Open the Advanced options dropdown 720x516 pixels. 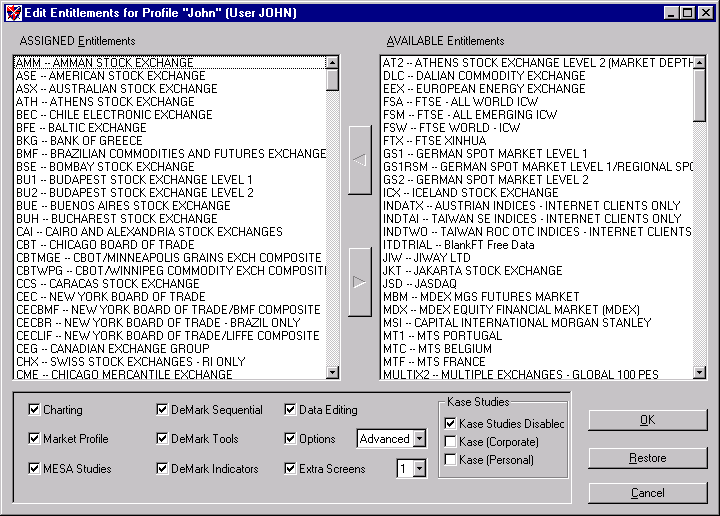pyautogui.click(x=419, y=439)
